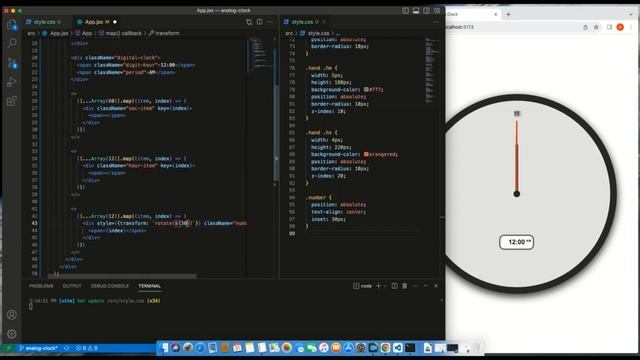Click the left editor's horizontal scrollbar
Viewport: 640px width, 360px height.
pos(122,276)
